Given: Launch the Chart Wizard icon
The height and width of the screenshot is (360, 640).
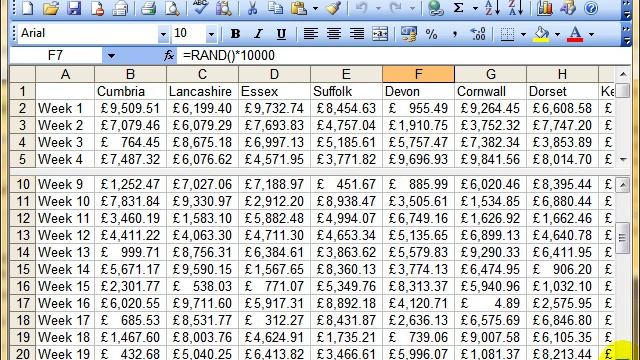Looking at the screenshot, I should point(544,8).
